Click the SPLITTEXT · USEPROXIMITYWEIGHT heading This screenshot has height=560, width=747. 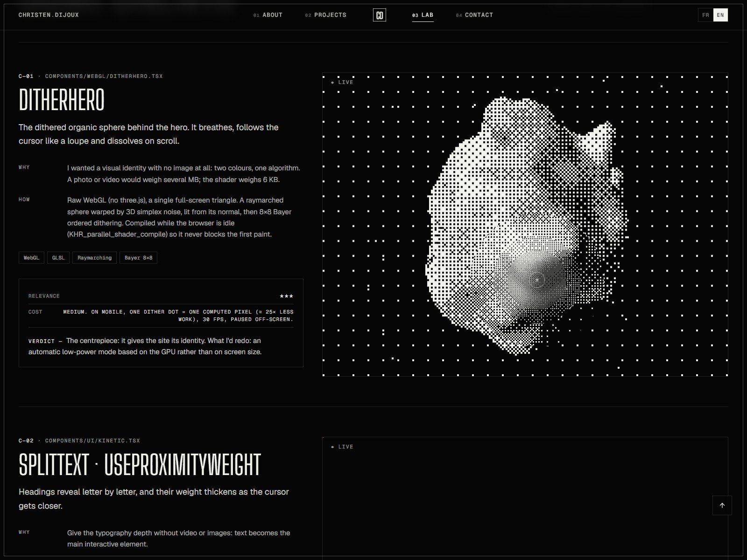[140, 464]
